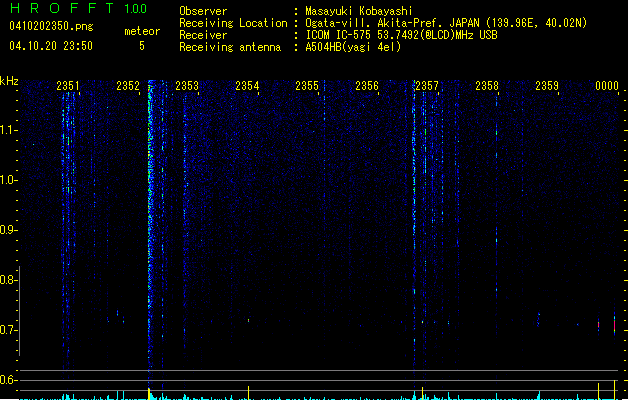Click the 2357 time marker

coord(427,85)
